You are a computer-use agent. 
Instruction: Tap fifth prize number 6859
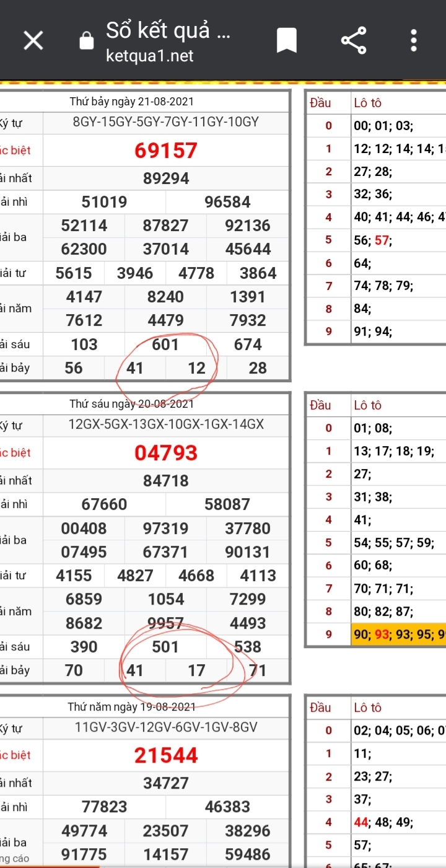coord(84,599)
